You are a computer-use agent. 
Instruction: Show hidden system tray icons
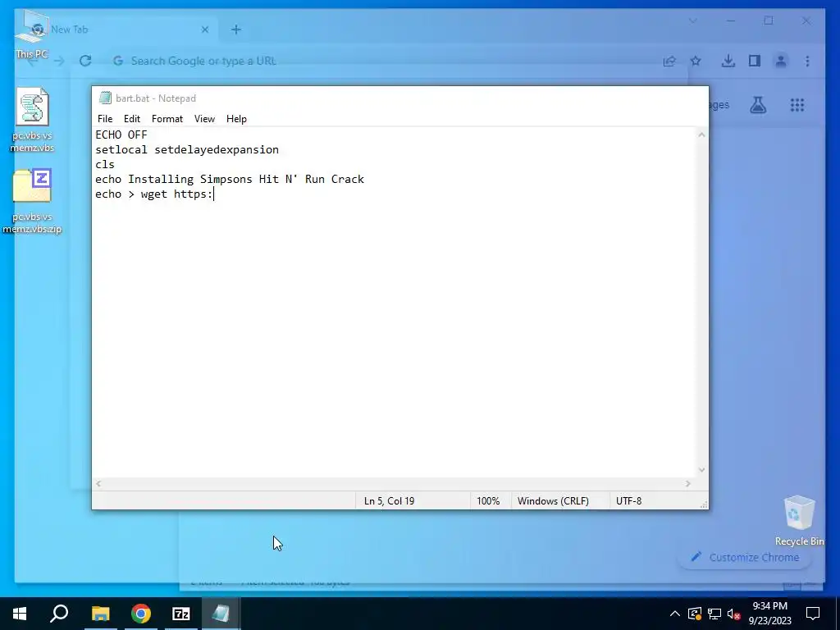click(x=675, y=614)
